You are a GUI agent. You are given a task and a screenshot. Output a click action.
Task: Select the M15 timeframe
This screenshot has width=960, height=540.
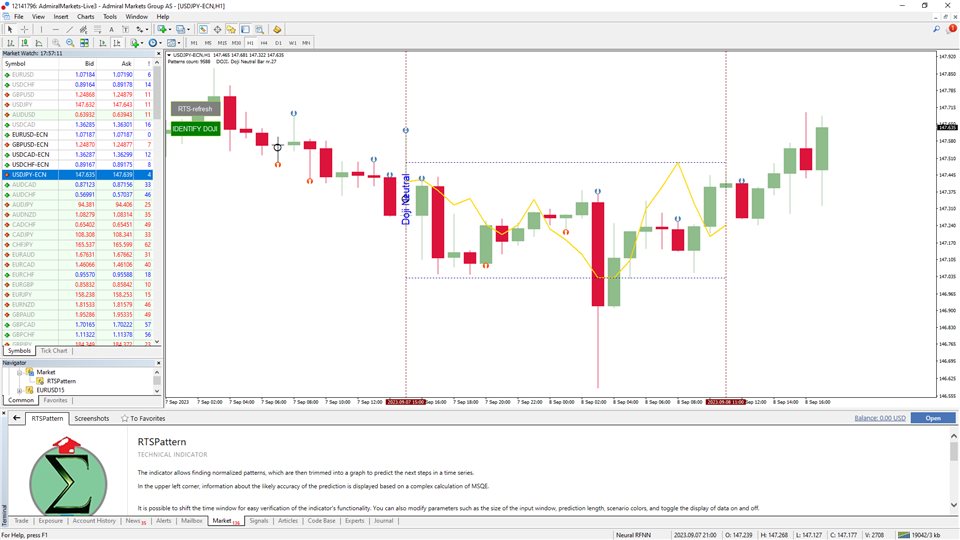coord(222,43)
